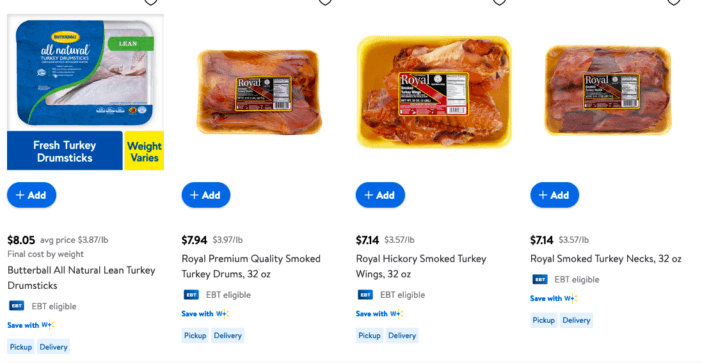Screen dimensions: 702x363
Task: Open Royal Smoked Turkey Necks, 32 oz link
Action: point(606,259)
